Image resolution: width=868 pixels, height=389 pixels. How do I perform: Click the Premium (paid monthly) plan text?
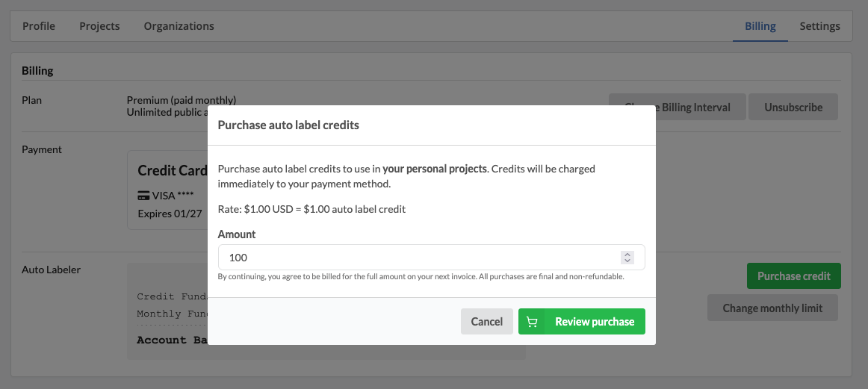[181, 100]
